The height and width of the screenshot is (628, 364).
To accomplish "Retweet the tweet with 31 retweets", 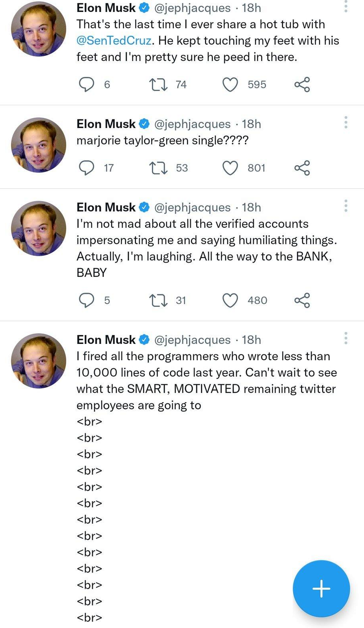I will click(x=158, y=300).
